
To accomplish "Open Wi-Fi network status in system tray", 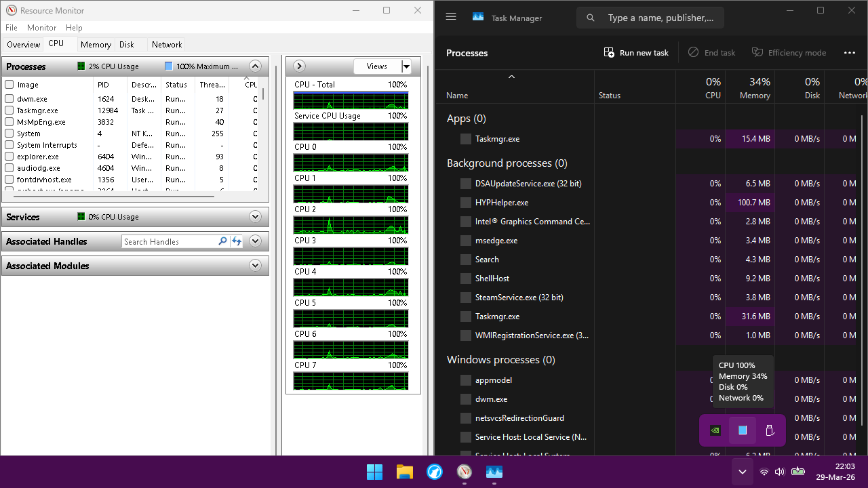I will tap(764, 472).
